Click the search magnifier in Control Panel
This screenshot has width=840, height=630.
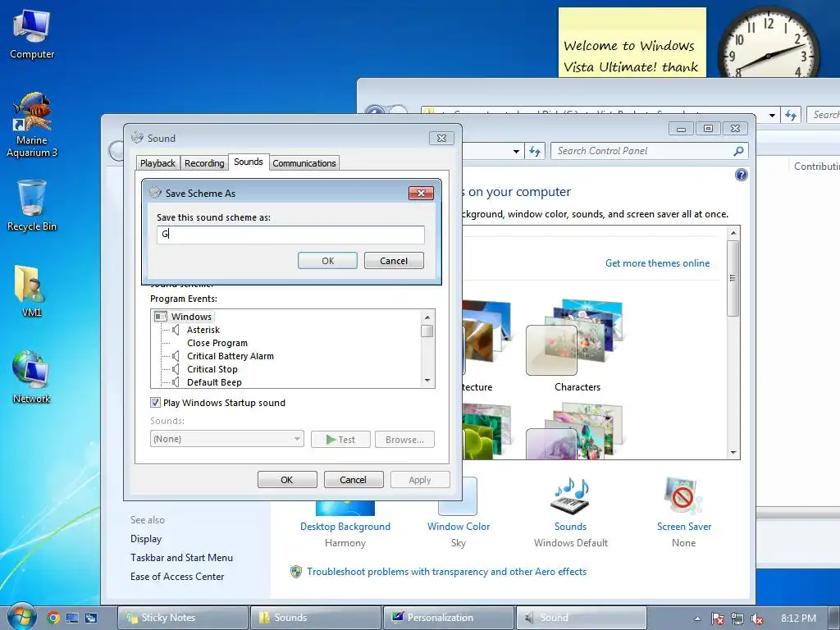point(739,151)
